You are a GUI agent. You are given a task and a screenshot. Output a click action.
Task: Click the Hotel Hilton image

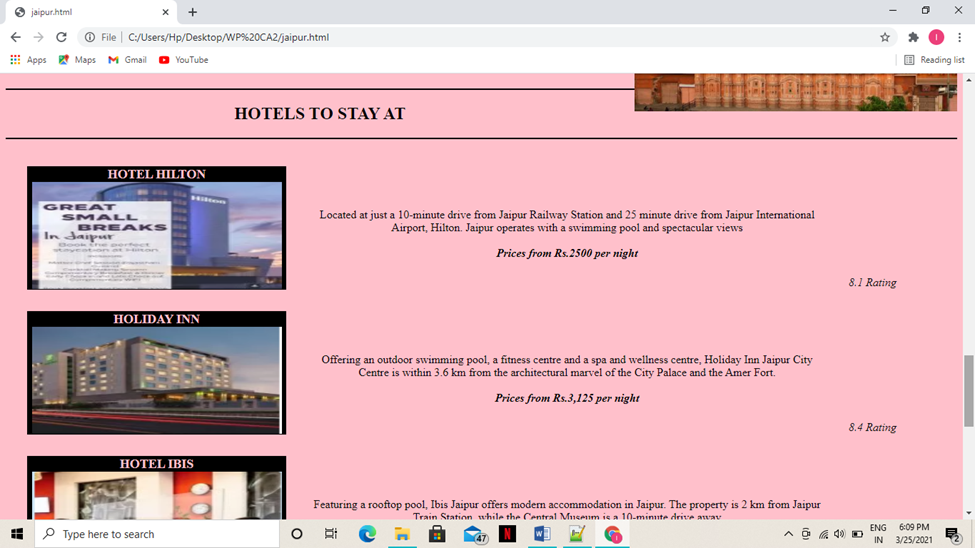point(157,235)
